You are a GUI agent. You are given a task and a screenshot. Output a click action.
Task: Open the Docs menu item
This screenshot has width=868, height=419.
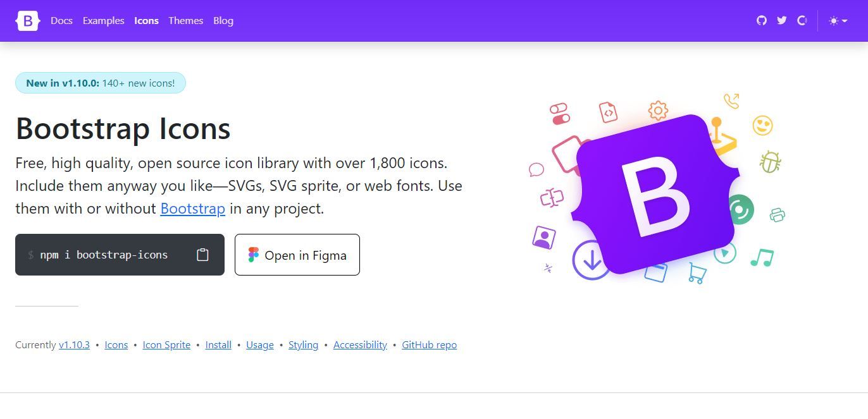pyautogui.click(x=61, y=21)
